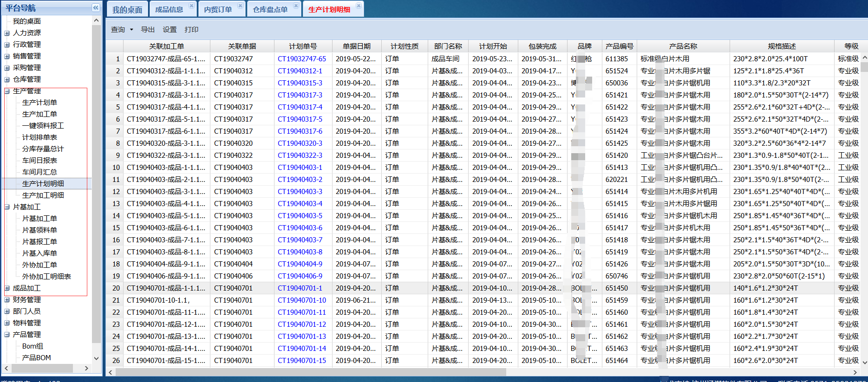Viewport: 868px width, 382px height.
Task: Close the 生产计划明细 tab
Action: [359, 6]
